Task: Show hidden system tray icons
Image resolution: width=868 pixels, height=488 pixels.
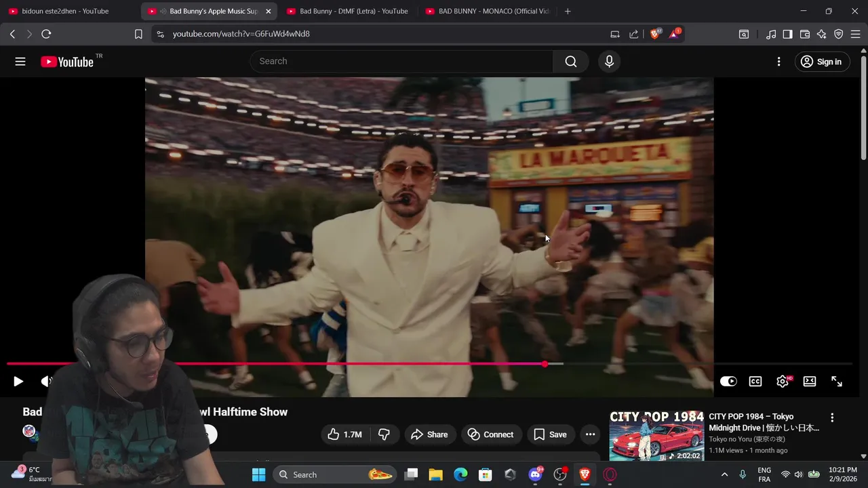Action: (724, 474)
